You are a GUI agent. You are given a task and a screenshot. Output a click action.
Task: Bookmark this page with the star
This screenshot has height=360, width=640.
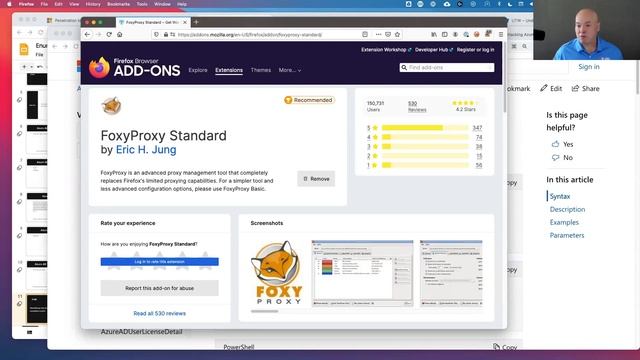[397, 35]
